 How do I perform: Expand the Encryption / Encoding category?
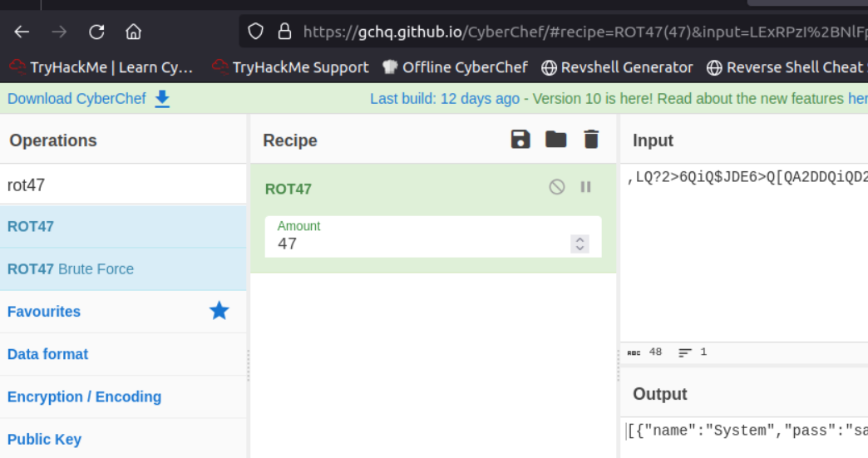(x=84, y=396)
